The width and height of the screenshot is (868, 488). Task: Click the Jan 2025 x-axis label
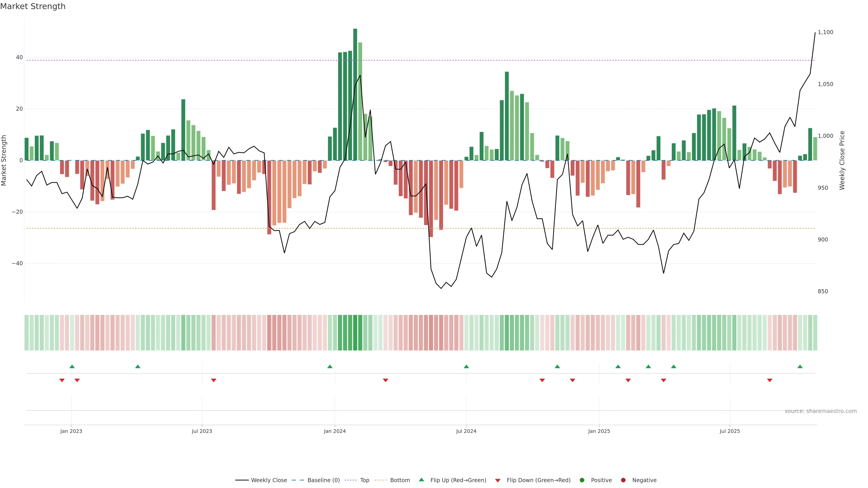click(x=599, y=431)
